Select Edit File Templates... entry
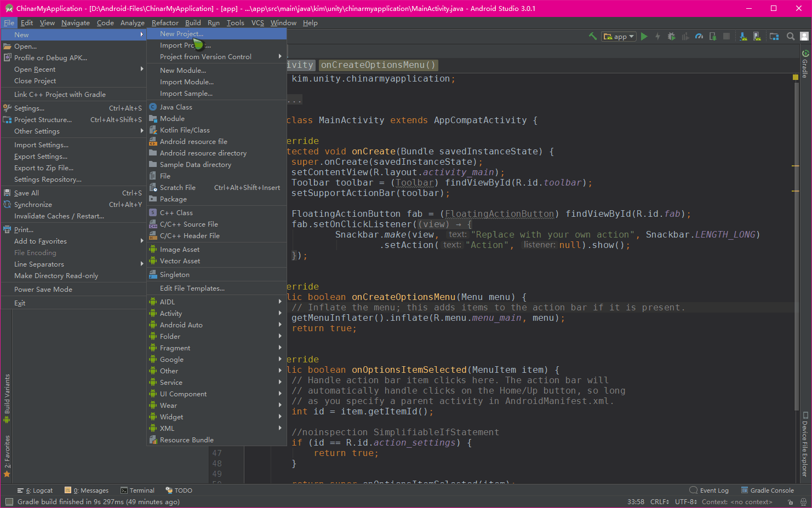The image size is (812, 508). [216, 288]
